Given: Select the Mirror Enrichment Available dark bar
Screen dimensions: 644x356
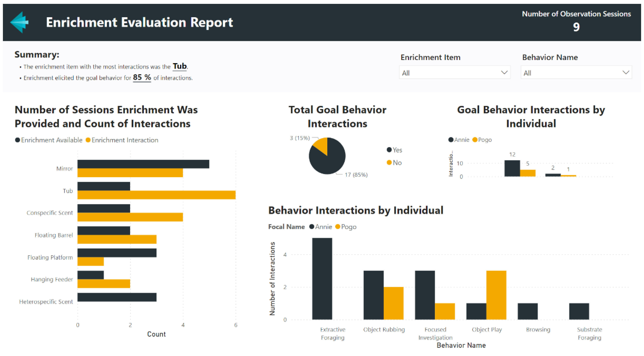Looking at the screenshot, I should click(143, 164).
